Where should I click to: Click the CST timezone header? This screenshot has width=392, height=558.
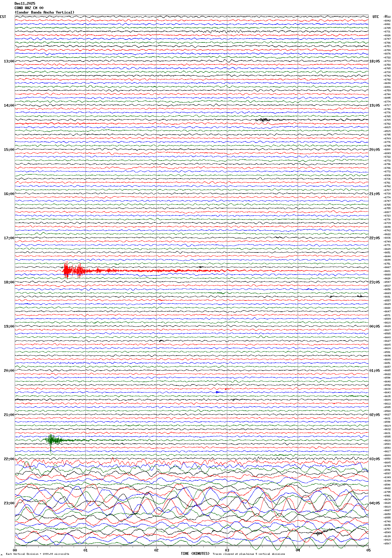pos(3,17)
